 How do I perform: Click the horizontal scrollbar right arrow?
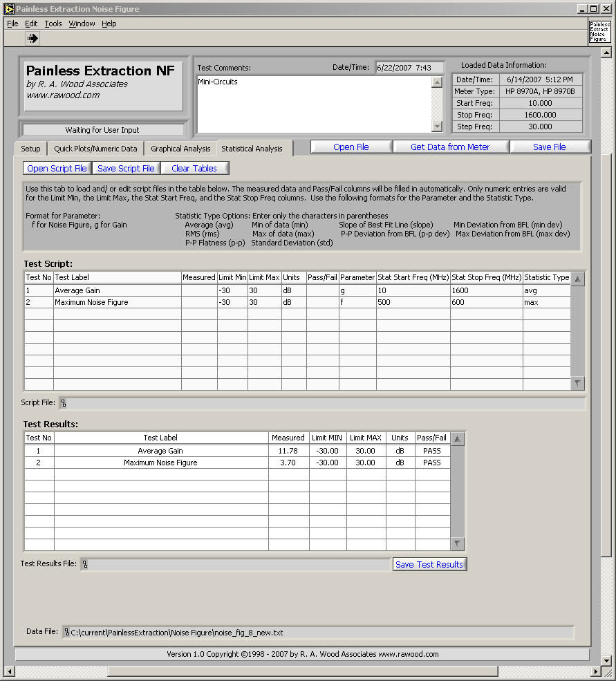point(596,671)
